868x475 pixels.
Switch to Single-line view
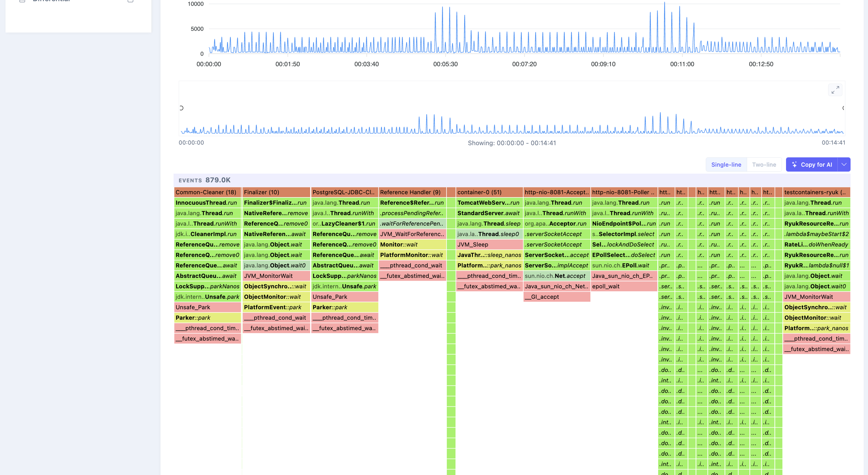(x=726, y=165)
